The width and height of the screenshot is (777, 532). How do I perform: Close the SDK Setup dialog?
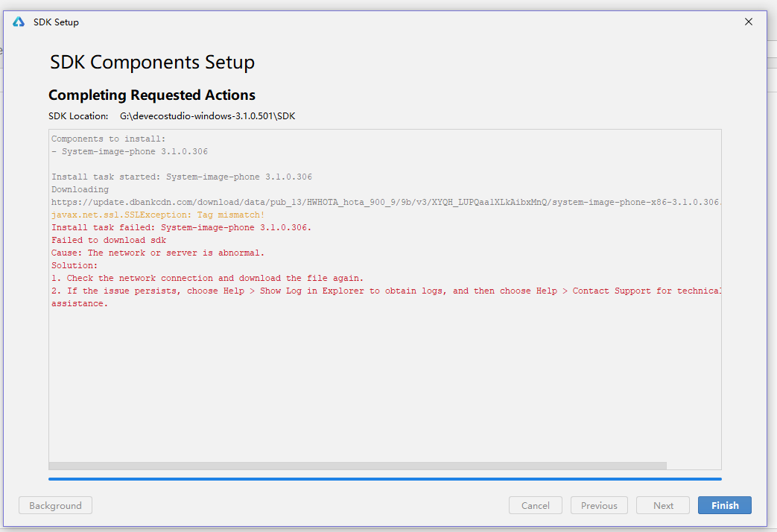point(748,22)
